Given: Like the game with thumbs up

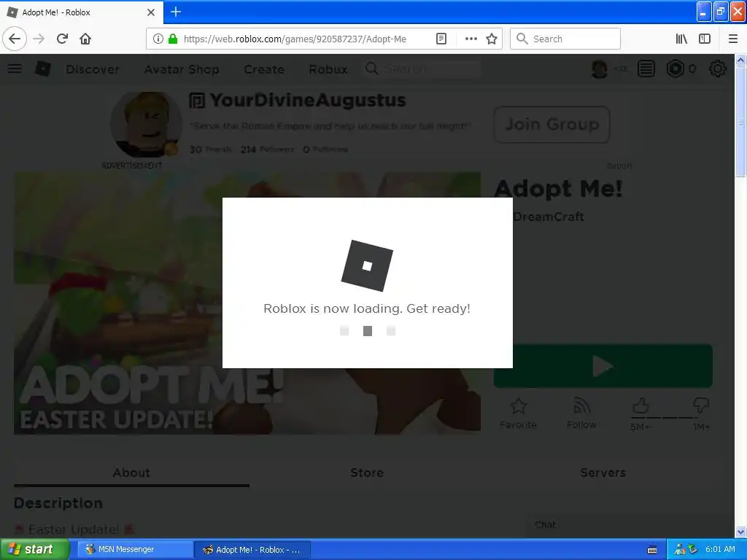Looking at the screenshot, I should click(x=640, y=405).
